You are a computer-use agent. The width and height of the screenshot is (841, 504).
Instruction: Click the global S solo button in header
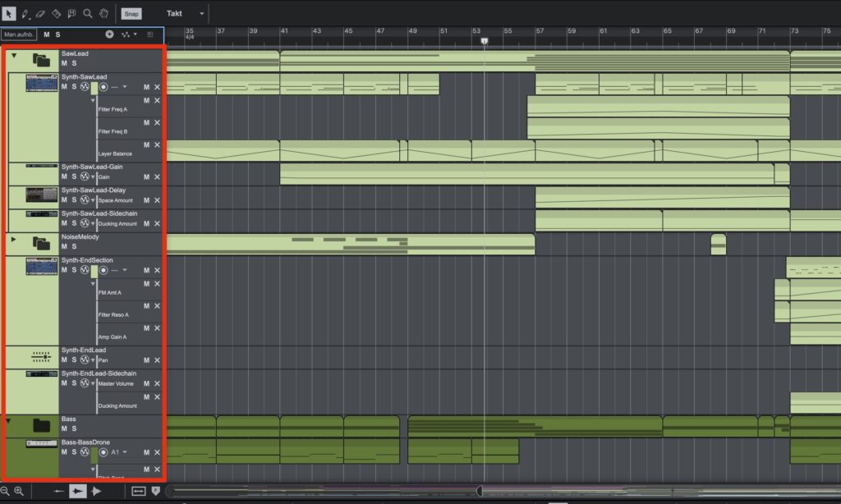58,34
